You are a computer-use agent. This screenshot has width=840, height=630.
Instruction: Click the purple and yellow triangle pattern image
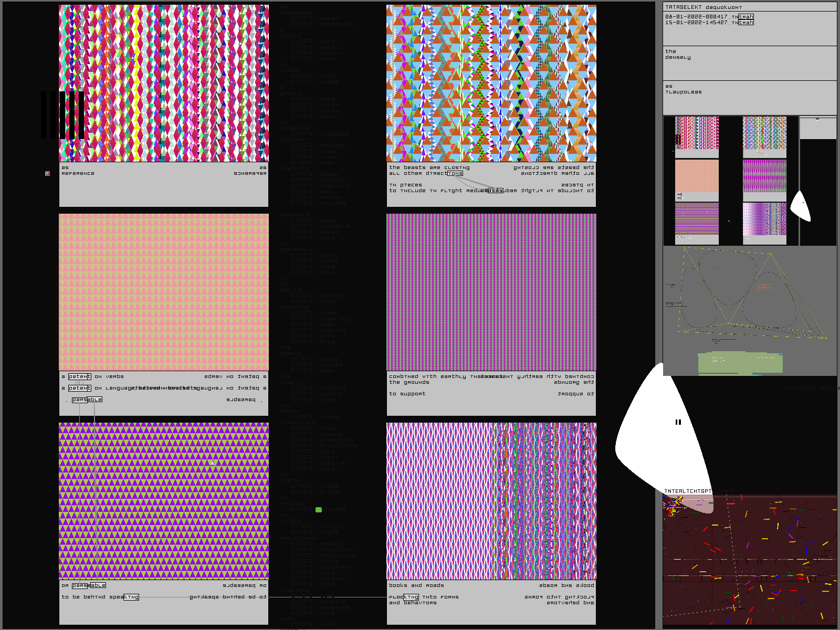click(164, 501)
